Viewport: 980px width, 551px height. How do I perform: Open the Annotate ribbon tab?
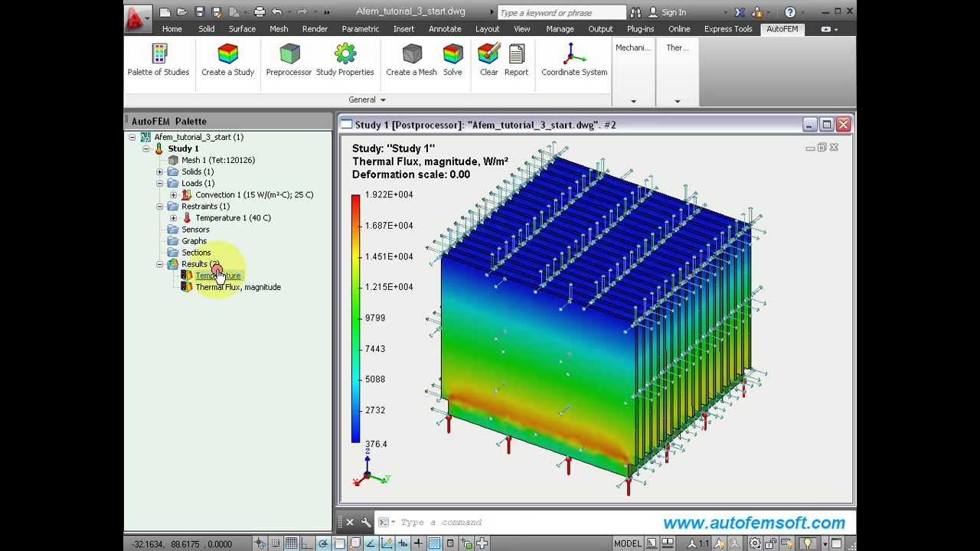click(x=445, y=29)
